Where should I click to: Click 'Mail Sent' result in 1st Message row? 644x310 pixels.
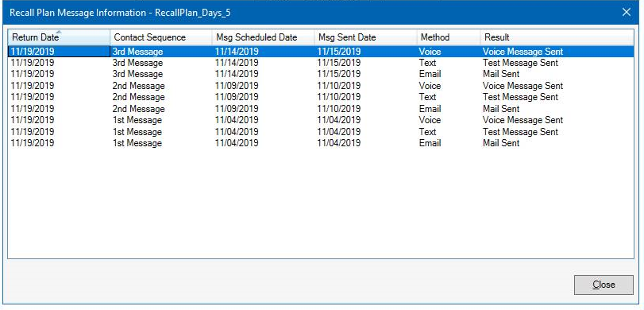point(501,143)
